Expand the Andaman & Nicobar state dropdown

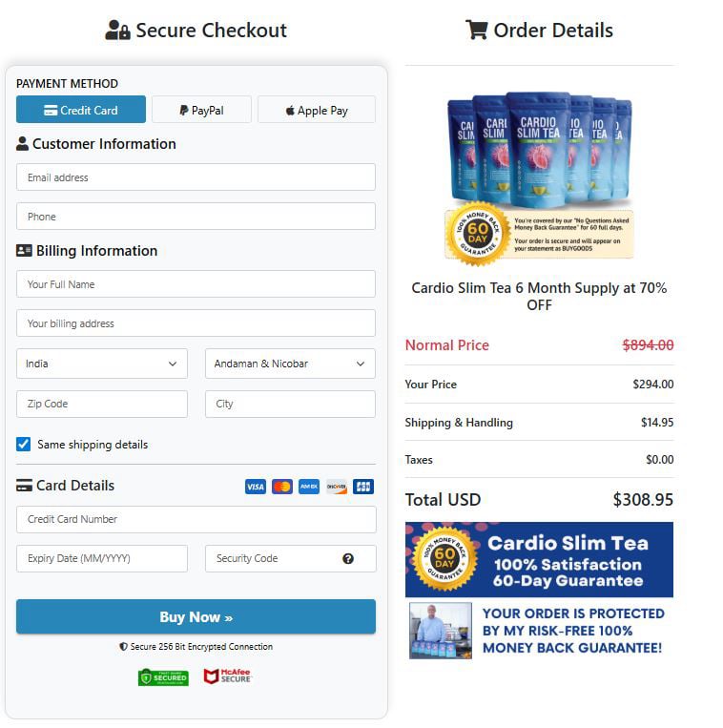(290, 364)
